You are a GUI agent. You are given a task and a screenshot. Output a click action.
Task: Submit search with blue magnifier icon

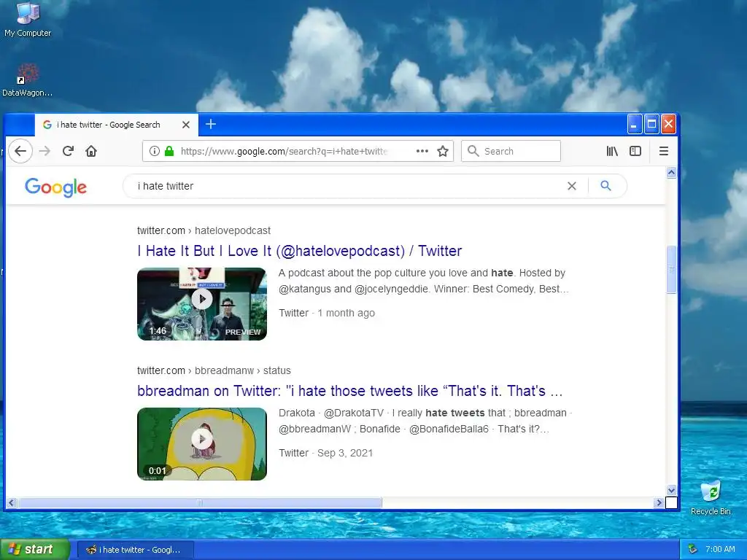click(605, 186)
